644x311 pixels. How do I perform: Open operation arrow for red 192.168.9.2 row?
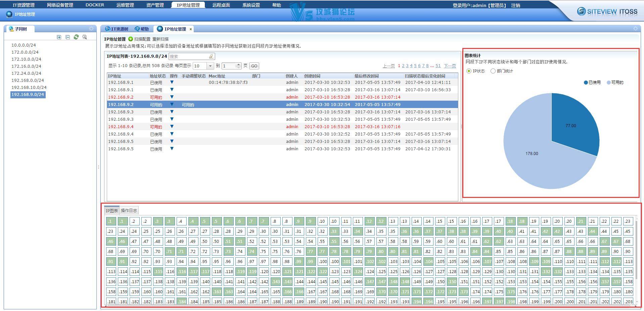pyautogui.click(x=172, y=97)
